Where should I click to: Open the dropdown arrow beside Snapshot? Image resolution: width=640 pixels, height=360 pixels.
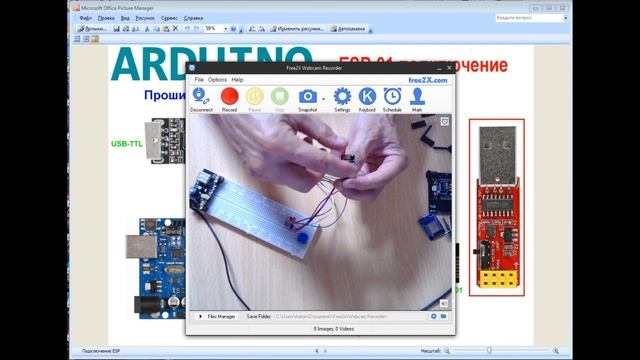click(323, 99)
